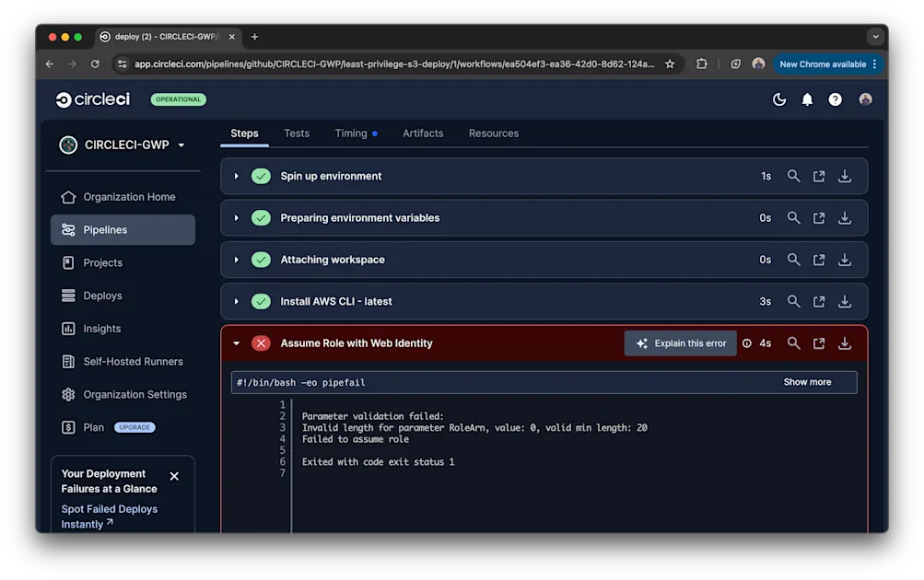Image resolution: width=924 pixels, height=580 pixels.
Task: Search the Install AWS CLI step output
Action: pyautogui.click(x=793, y=301)
